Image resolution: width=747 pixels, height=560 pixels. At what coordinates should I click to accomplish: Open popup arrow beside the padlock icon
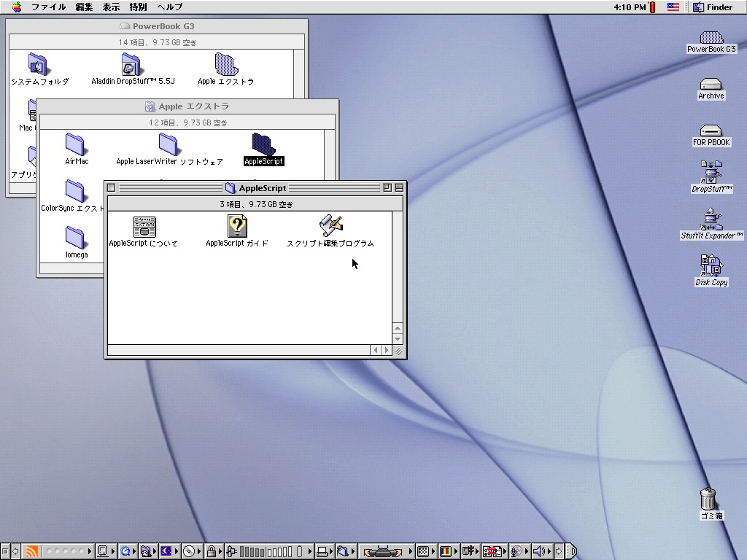(220, 551)
